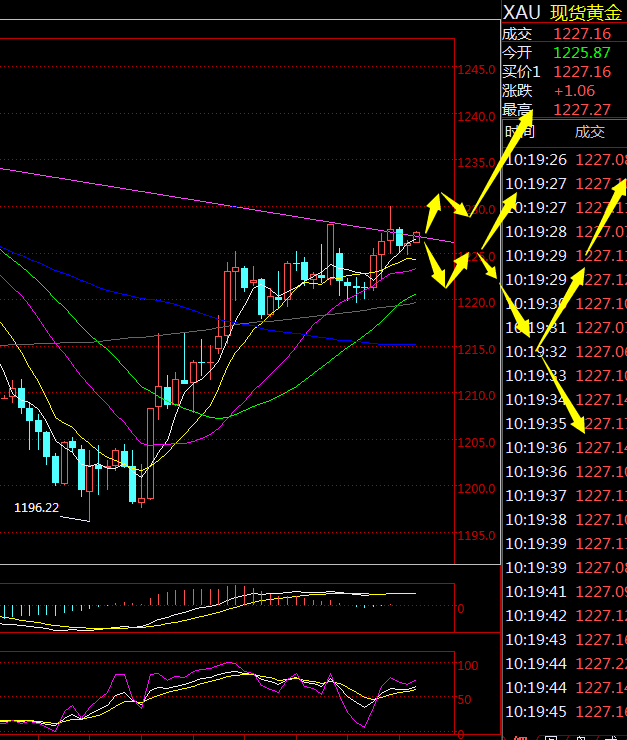This screenshot has width=627, height=740.
Task: Click the 涨跌 label
Action: (x=517, y=91)
